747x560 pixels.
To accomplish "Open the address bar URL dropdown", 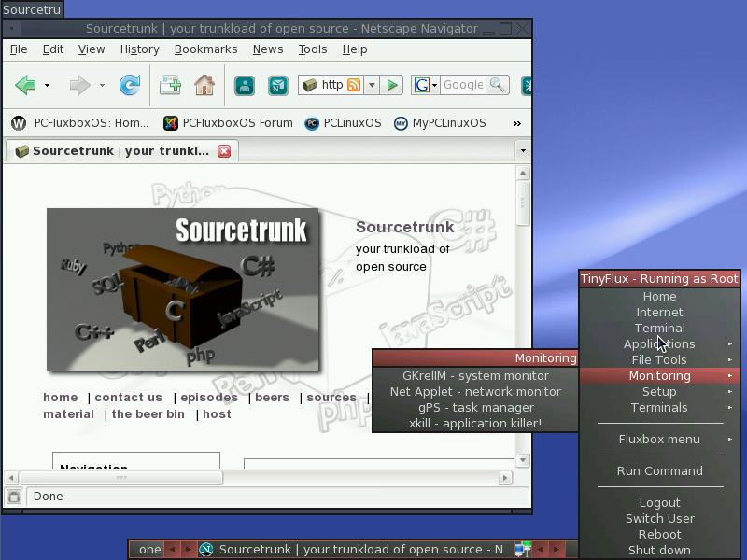I will coord(372,85).
